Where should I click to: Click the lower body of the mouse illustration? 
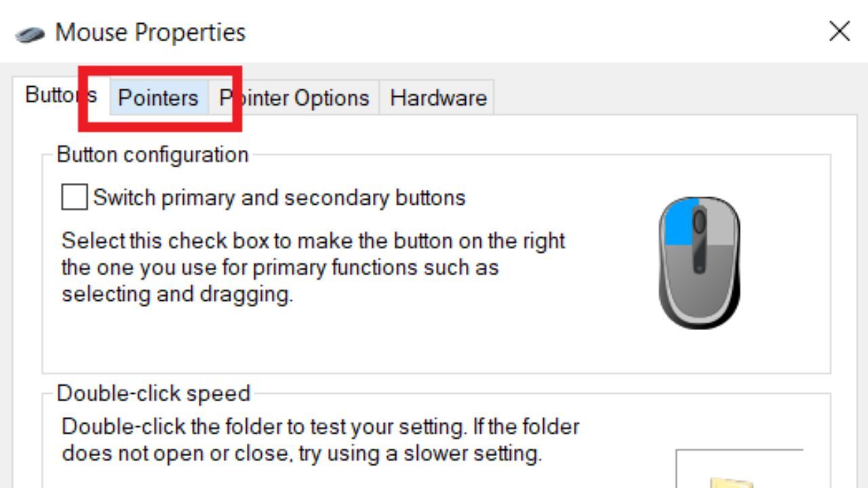coord(699,291)
